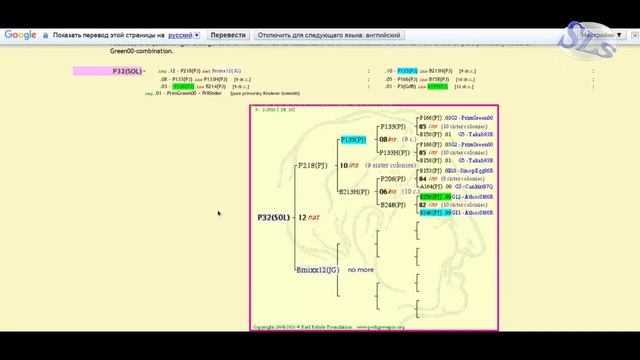Screen dimensions: 640x360
Task: Click the '.05 - P166(PJ)' entry in list
Action: click(401, 79)
